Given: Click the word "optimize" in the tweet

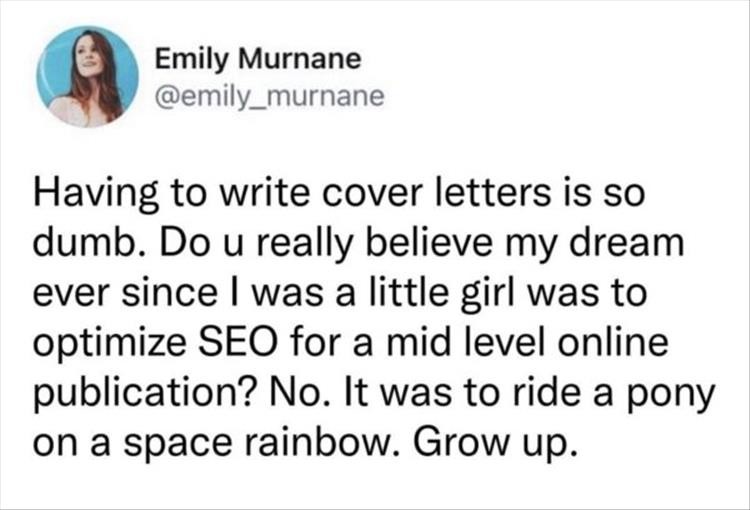Looking at the screenshot, I should tap(109, 344).
